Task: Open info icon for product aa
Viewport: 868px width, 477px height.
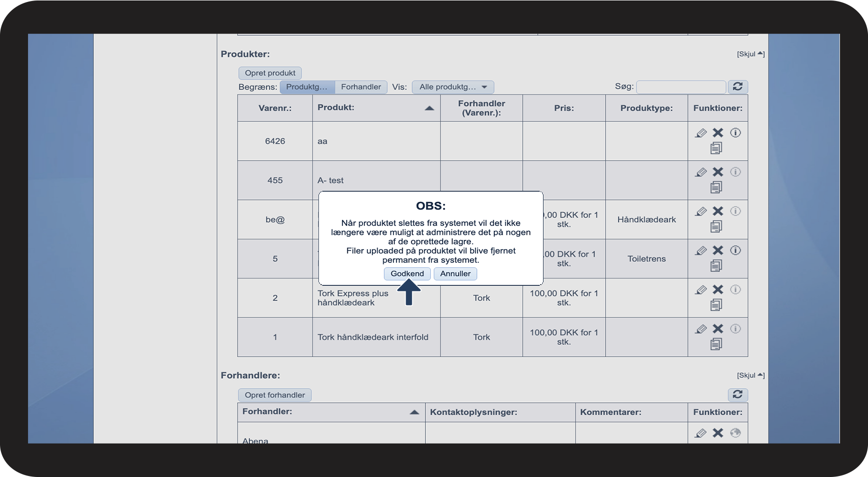Action: 735,133
